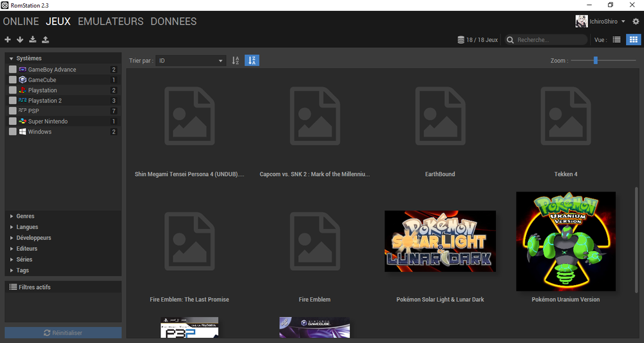644x343 pixels.
Task: Expand the Développeurs section
Action: pos(12,238)
